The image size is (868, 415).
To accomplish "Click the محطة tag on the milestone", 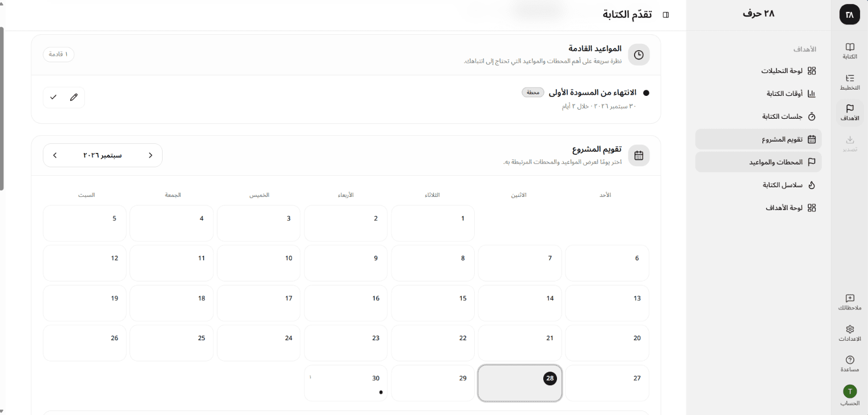I will [533, 92].
